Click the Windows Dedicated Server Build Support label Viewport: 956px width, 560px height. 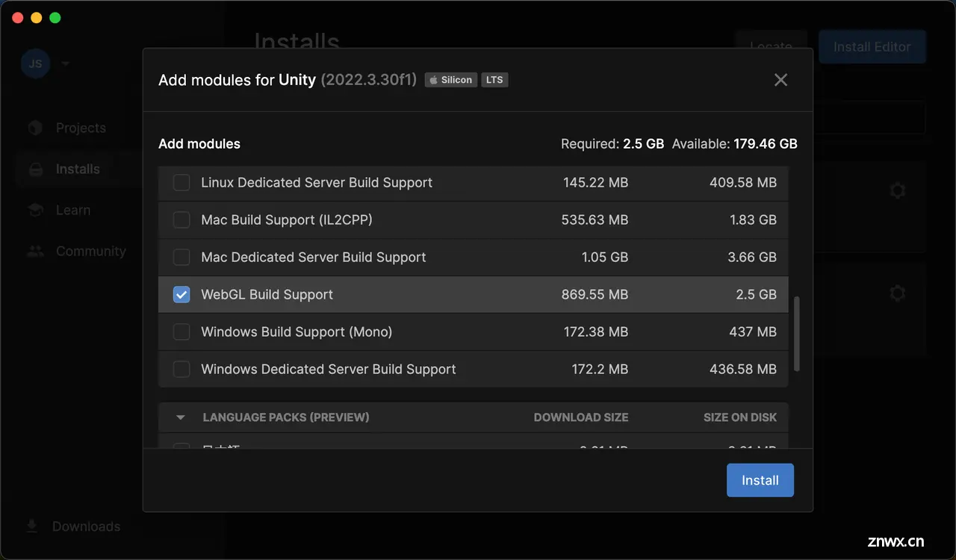pos(329,369)
